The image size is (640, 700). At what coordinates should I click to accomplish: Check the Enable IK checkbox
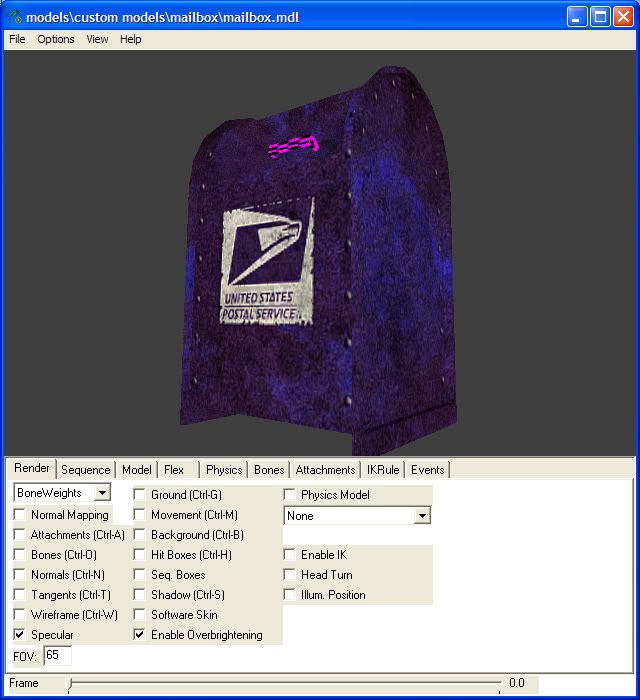pos(289,555)
